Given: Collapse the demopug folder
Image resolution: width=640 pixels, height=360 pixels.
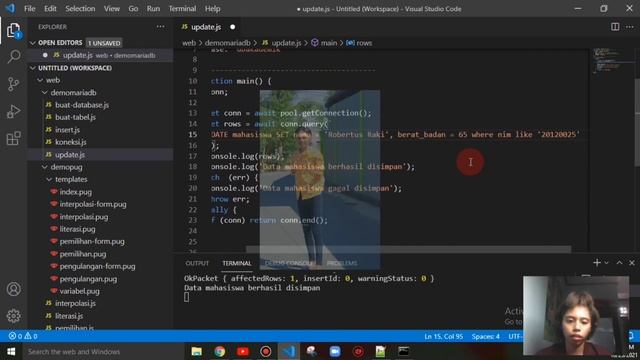Looking at the screenshot, I should [44, 167].
